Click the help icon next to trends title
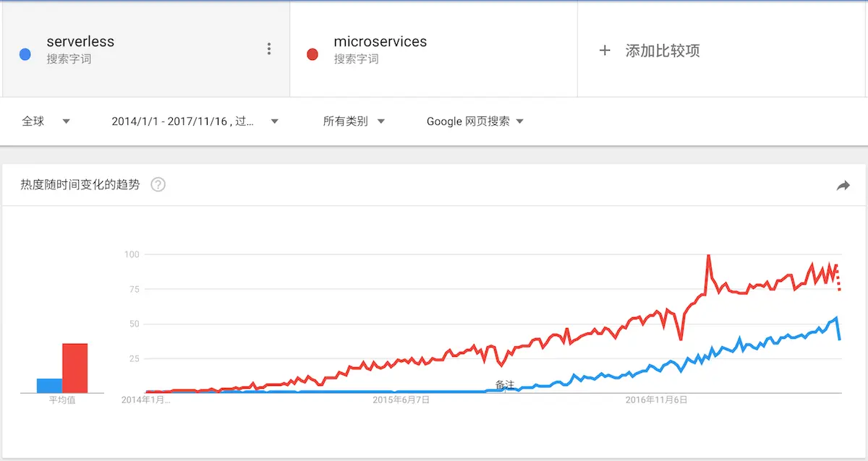 tap(158, 185)
